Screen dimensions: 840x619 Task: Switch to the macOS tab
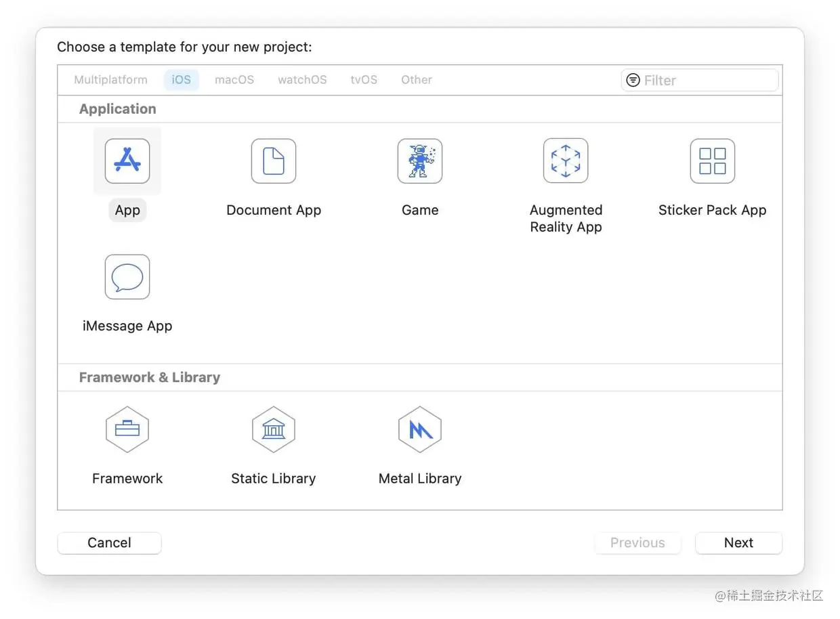(x=234, y=80)
